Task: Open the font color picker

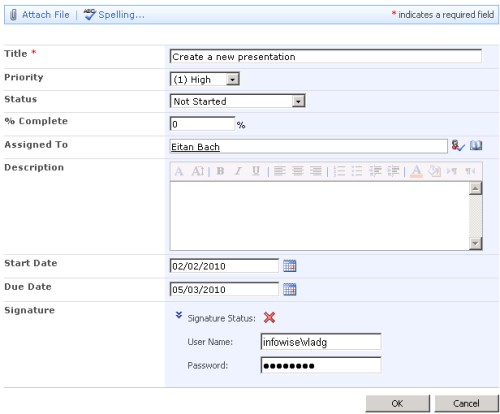Action: click(x=416, y=171)
